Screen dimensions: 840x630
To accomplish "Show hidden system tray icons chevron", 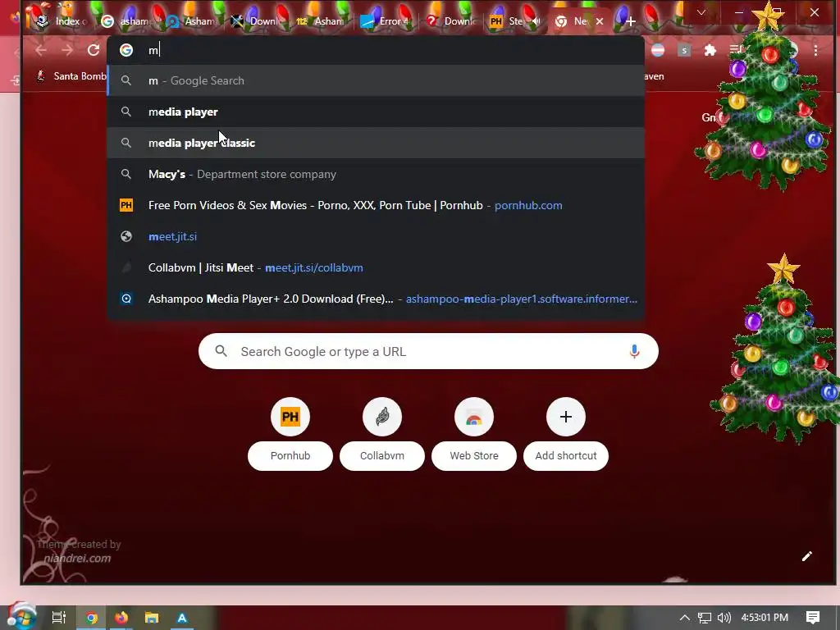I will click(685, 618).
